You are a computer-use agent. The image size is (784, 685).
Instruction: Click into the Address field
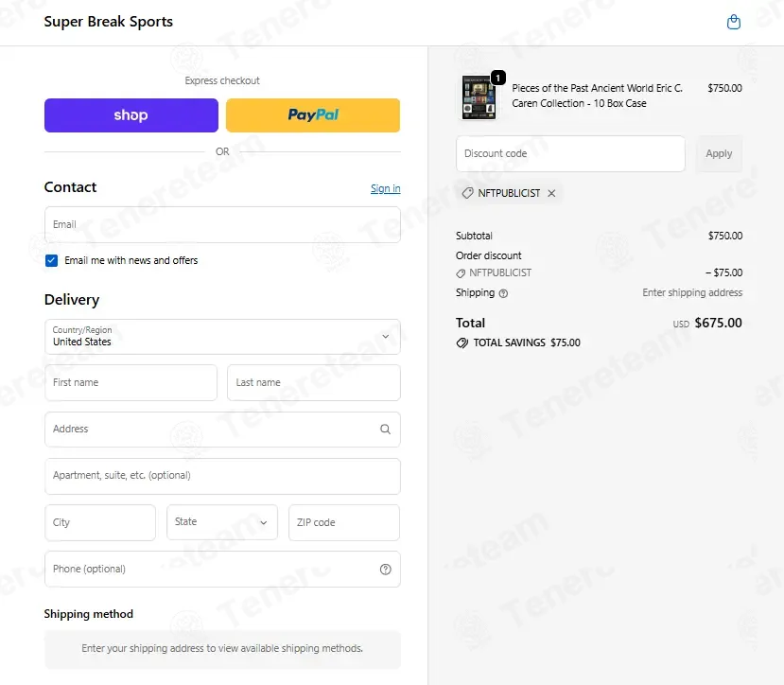[222, 430]
